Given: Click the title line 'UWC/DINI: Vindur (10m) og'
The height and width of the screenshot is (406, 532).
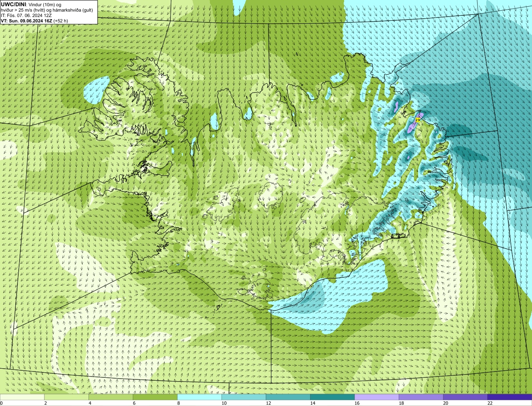Looking at the screenshot, I should tap(31, 4).
